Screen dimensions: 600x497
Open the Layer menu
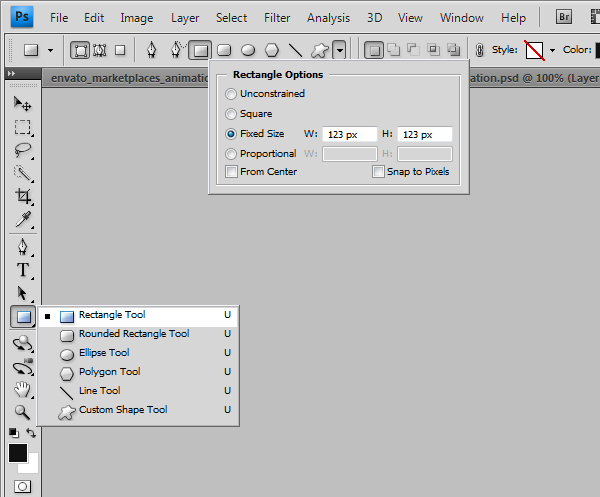(185, 18)
